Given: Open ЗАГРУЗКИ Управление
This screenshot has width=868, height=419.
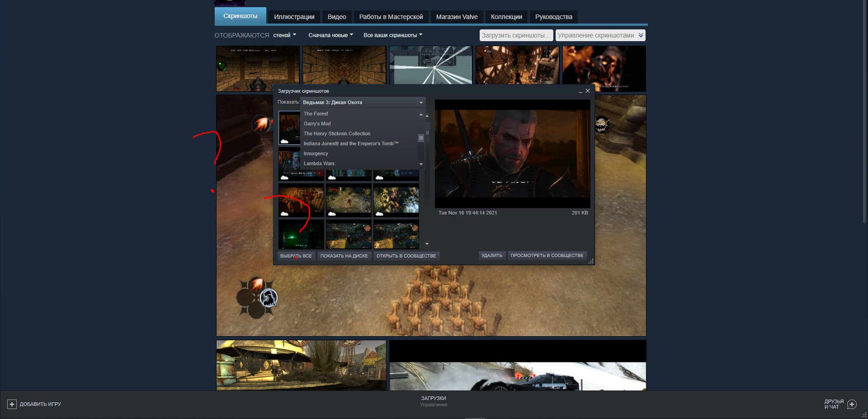Looking at the screenshot, I should point(434,401).
